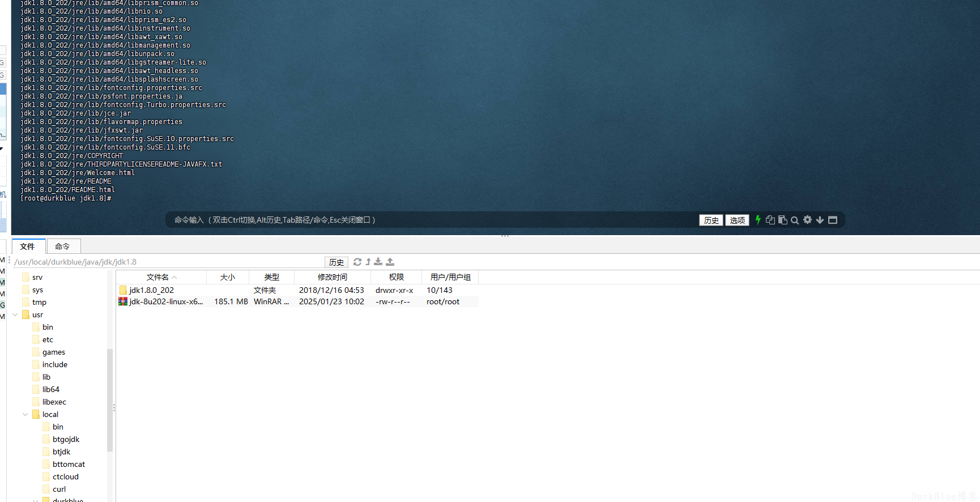The height and width of the screenshot is (502, 980).
Task: Click the terminal prompt line [root@durkblue jdk1.8]#
Action: pyautogui.click(x=66, y=198)
